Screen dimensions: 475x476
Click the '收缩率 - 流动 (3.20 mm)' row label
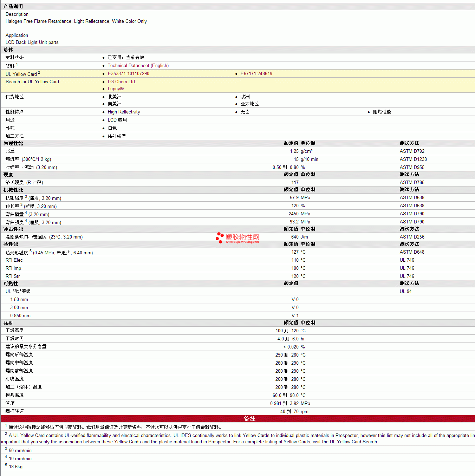[31, 167]
